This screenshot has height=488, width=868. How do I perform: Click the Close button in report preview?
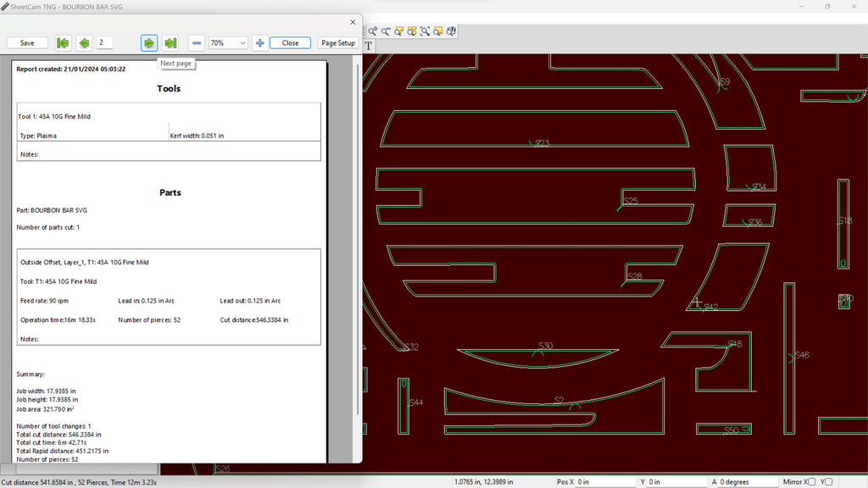click(x=290, y=42)
